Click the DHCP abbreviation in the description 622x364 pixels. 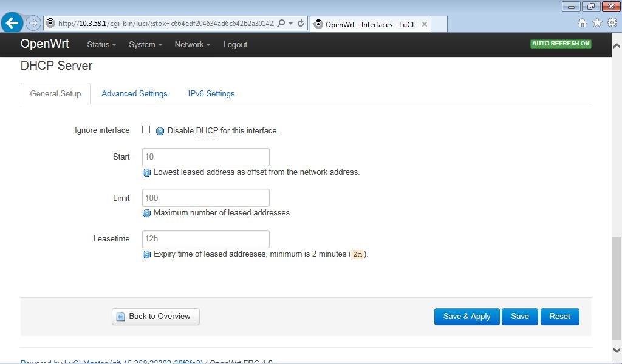pyautogui.click(x=207, y=130)
